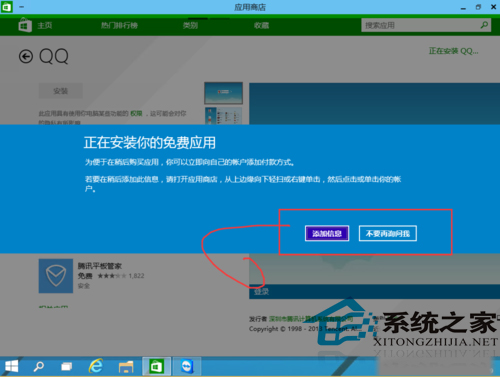Viewport: 500px width, 377px height.
Task: Open taskbar search magnifier
Action: (39, 366)
